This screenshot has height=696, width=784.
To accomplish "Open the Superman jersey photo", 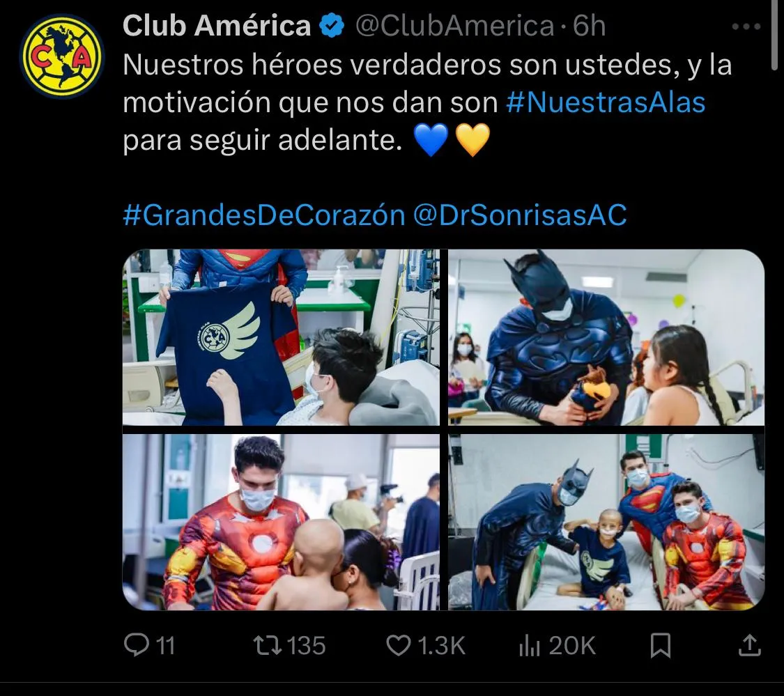I will click(x=281, y=337).
